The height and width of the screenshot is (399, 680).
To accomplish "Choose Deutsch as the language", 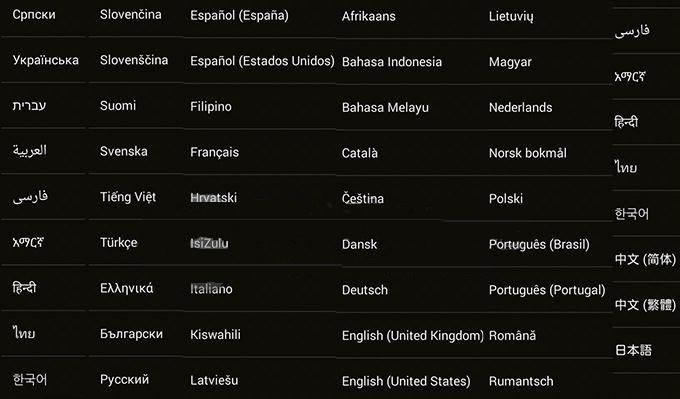I will (x=365, y=290).
